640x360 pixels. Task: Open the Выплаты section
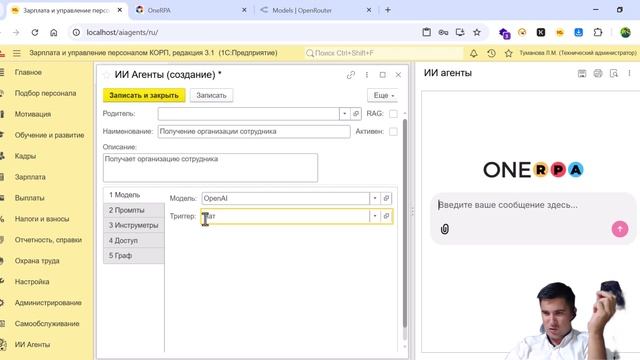click(x=29, y=198)
